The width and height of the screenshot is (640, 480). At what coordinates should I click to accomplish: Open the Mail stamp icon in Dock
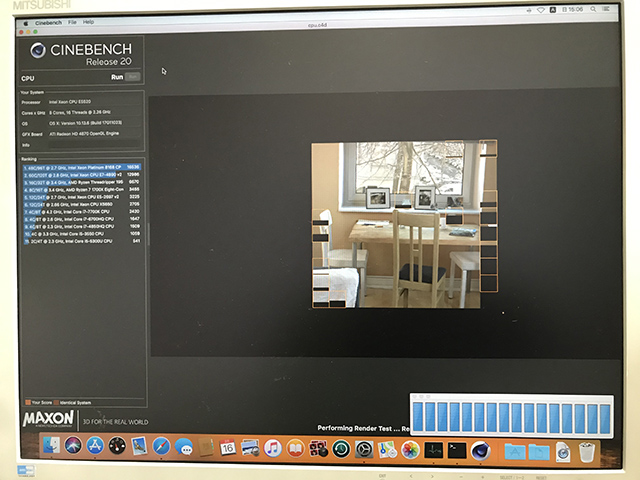tap(139, 446)
